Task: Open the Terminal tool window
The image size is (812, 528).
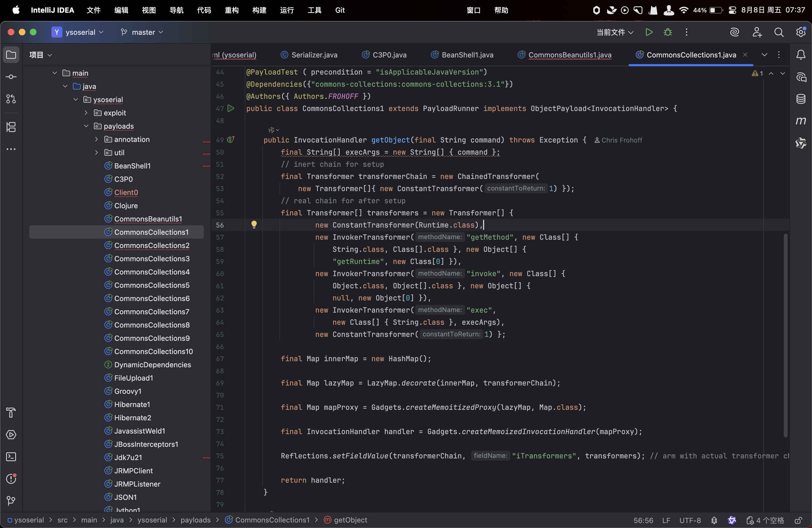Action: pos(11,457)
